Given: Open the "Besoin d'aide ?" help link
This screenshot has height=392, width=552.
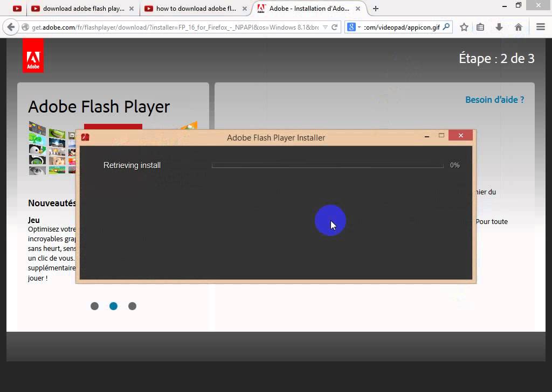Looking at the screenshot, I should point(495,100).
